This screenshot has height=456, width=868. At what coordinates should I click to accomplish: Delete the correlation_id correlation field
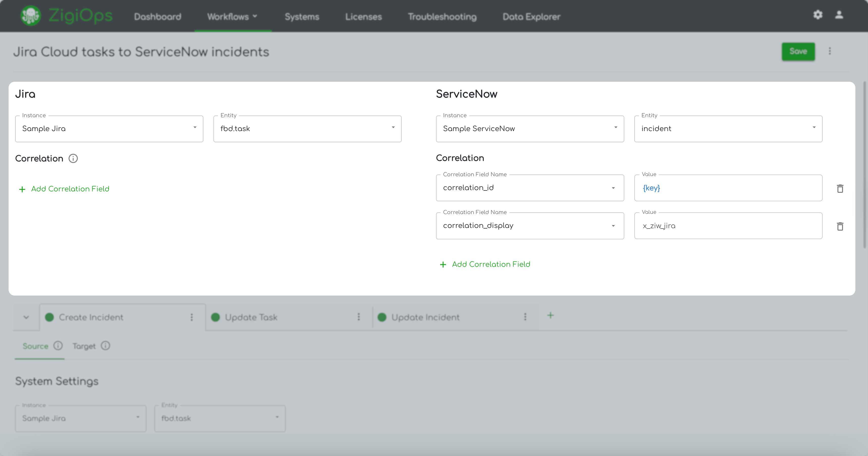pos(840,189)
